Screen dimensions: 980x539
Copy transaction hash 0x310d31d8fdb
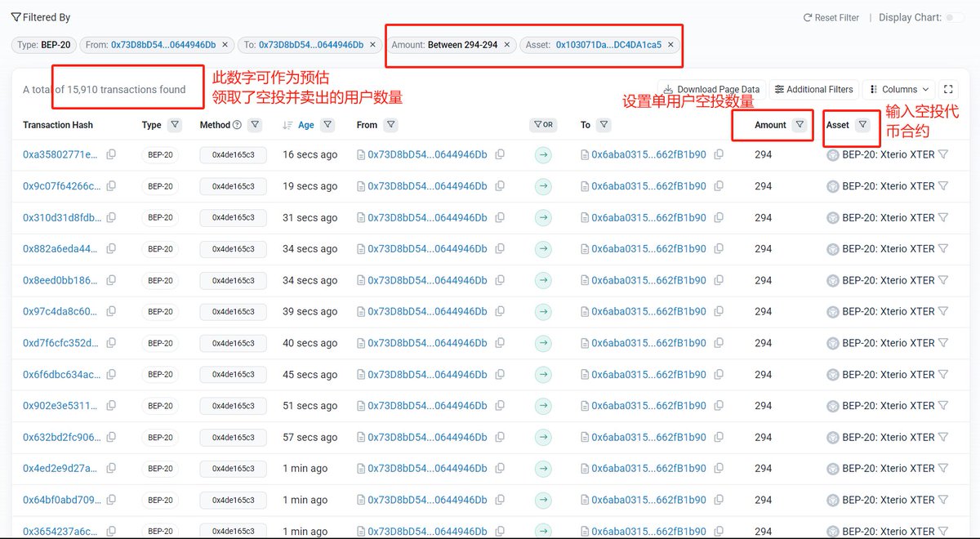coord(111,217)
